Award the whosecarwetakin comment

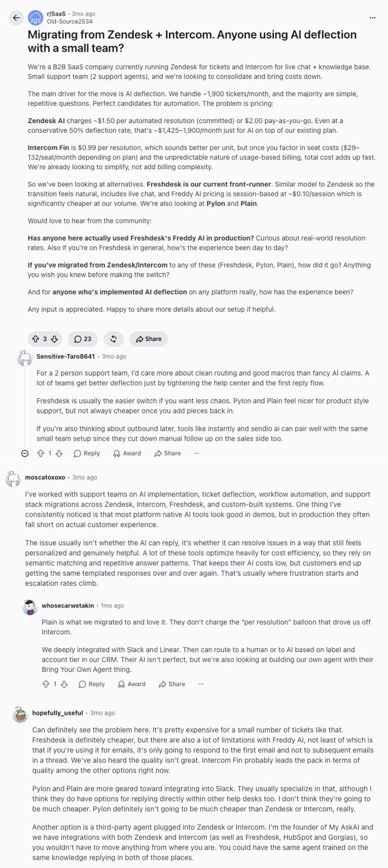(x=131, y=684)
